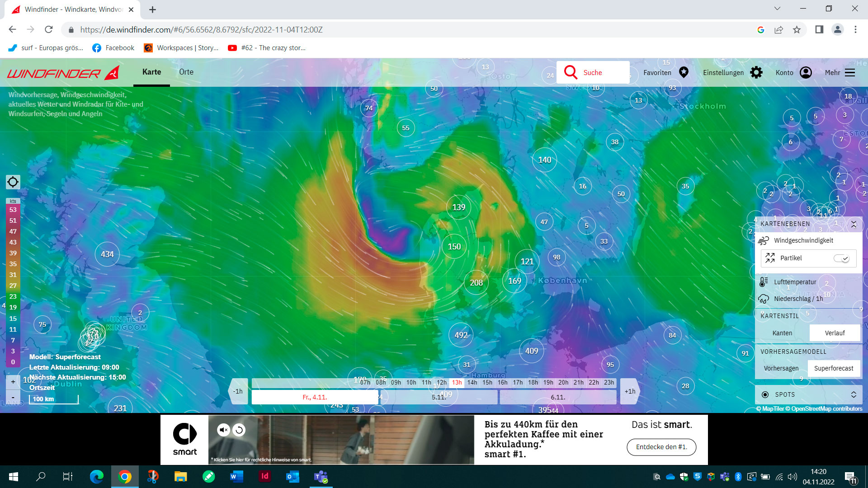The image size is (868, 488).
Task: Select 13h on the forecast timeline
Action: [457, 382]
